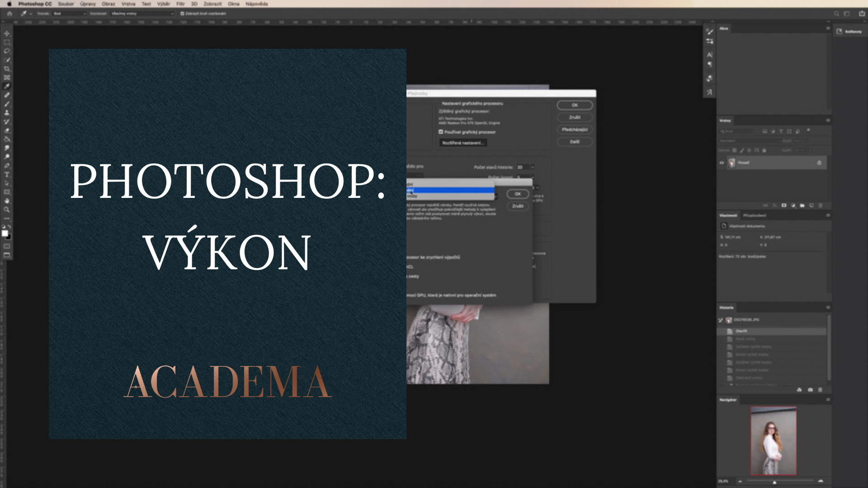Open the eyedropper tool preset picker arrow

tap(31, 14)
